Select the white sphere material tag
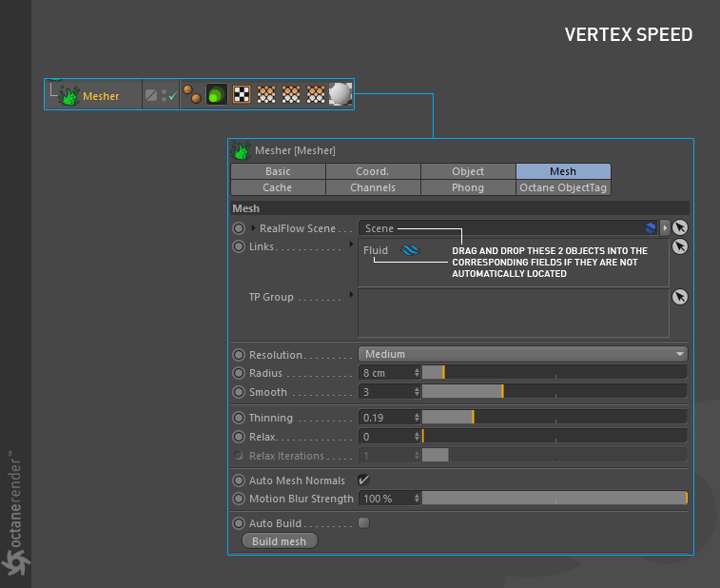 (341, 93)
